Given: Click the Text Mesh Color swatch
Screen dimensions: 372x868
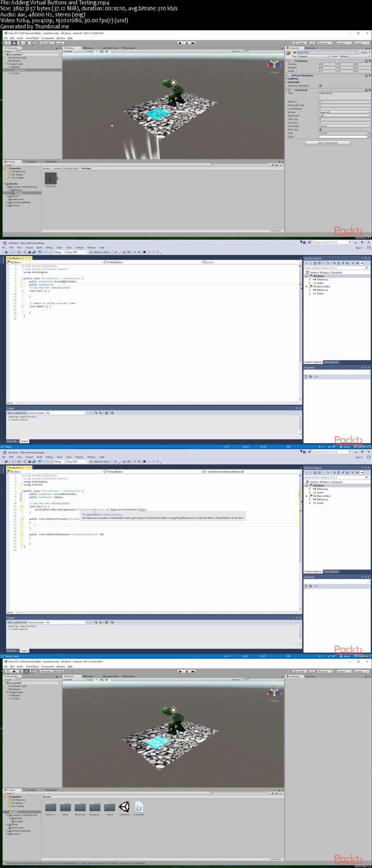Looking at the screenshot, I should click(x=343, y=137).
